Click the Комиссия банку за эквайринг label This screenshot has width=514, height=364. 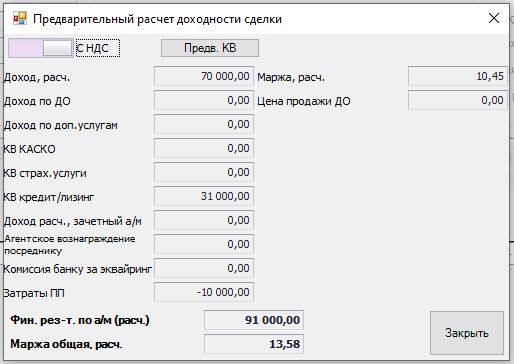pos(78,269)
